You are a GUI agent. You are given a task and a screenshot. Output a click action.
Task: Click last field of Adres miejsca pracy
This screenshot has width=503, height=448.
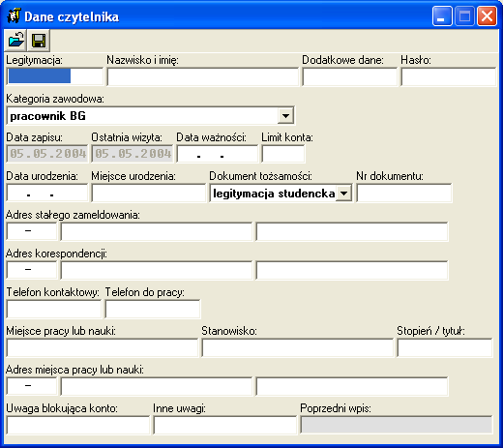[x=352, y=386]
